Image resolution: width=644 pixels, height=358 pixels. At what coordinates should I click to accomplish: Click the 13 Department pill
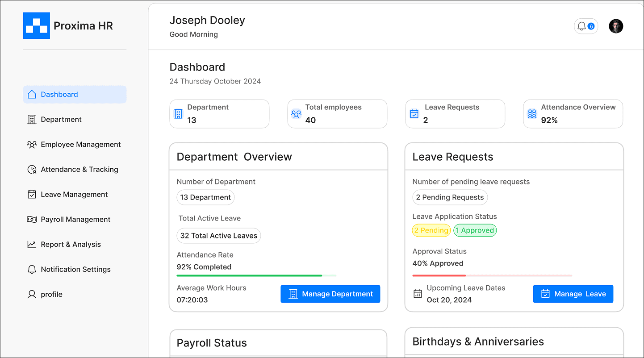205,197
